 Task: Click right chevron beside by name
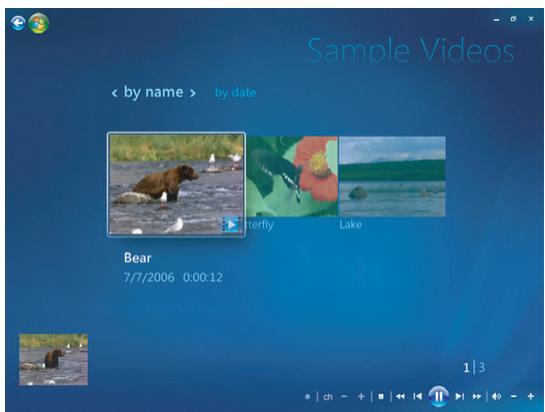[x=192, y=93]
